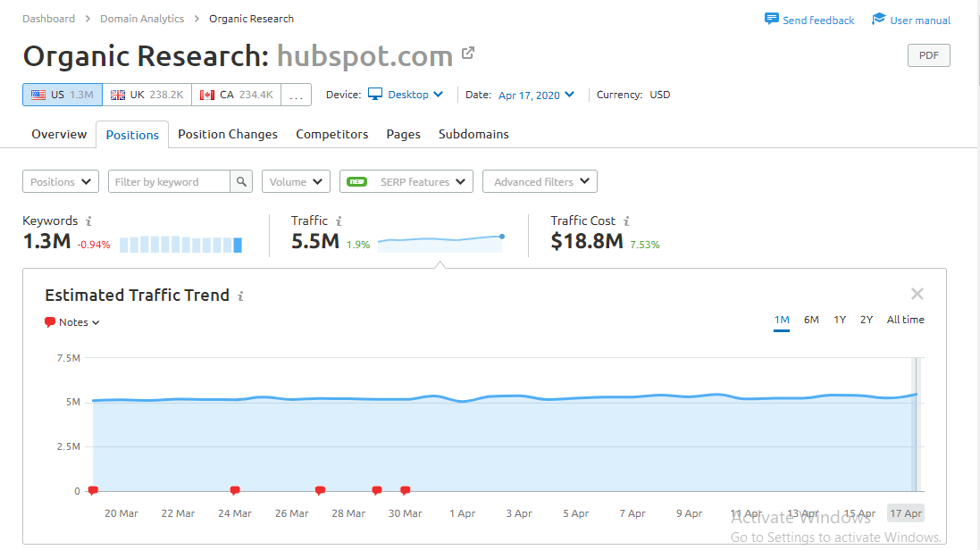Expand the Notes dropdown
Viewport: 980px width, 550px height.
click(80, 322)
